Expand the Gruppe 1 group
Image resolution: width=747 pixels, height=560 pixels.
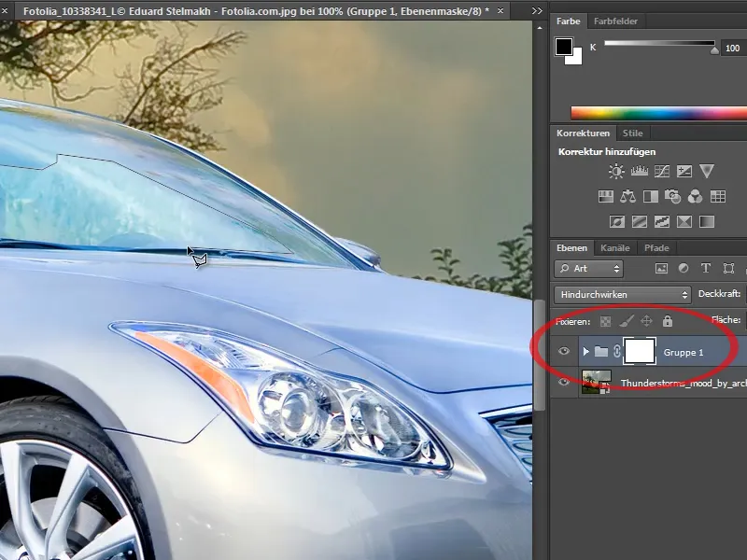pos(586,352)
